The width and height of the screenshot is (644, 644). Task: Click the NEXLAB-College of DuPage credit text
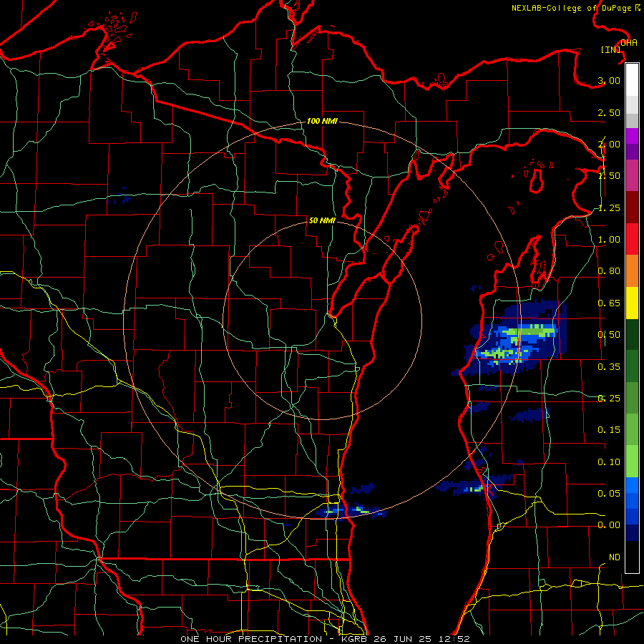pos(575,8)
